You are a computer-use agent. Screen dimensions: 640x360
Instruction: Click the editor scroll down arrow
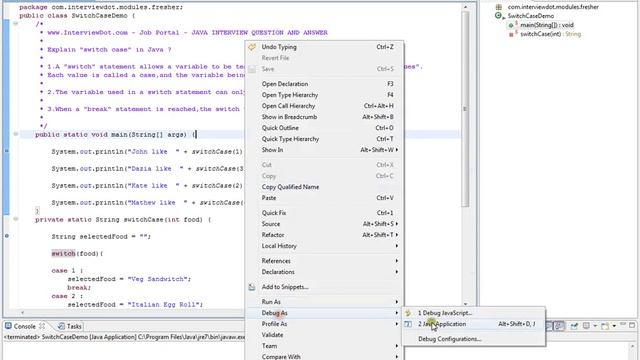tap(465, 304)
